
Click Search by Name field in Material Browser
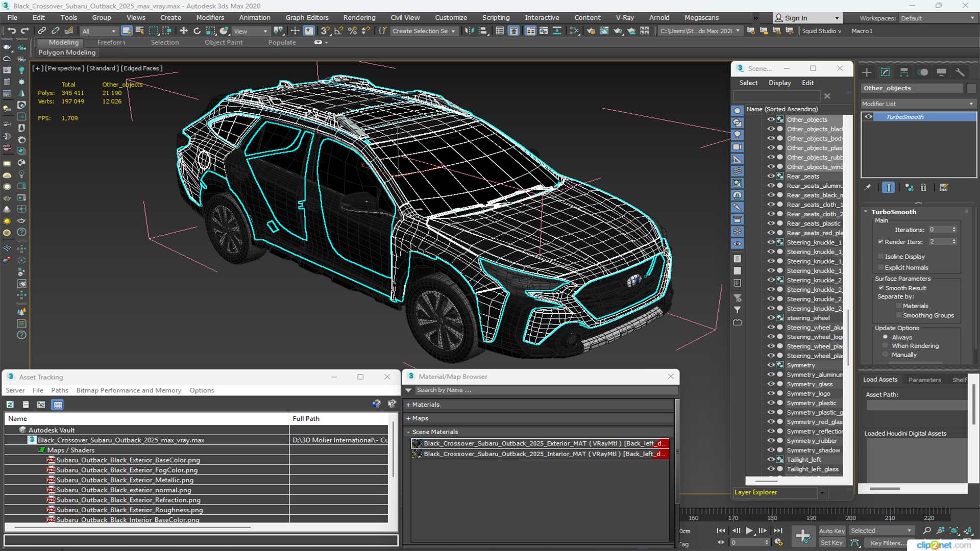point(546,390)
